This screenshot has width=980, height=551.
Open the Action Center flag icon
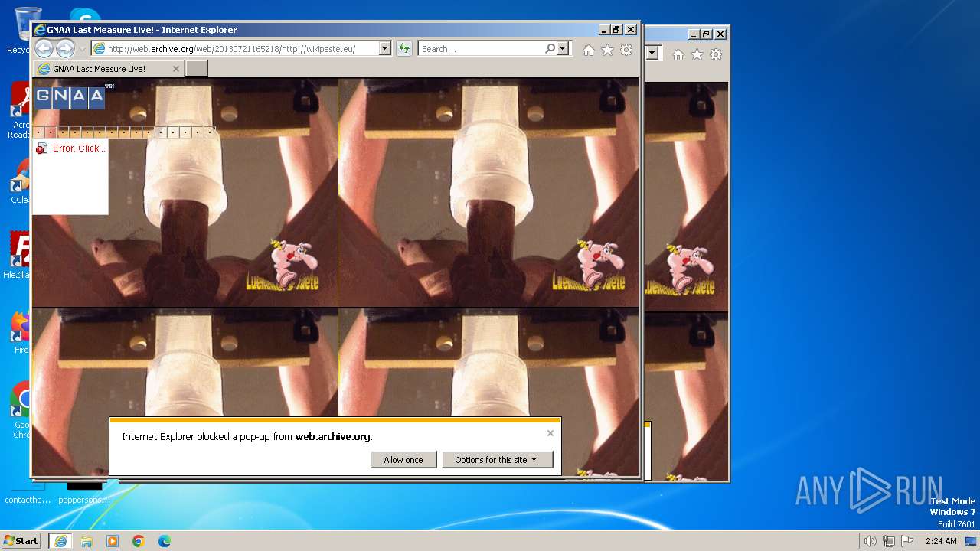(907, 541)
